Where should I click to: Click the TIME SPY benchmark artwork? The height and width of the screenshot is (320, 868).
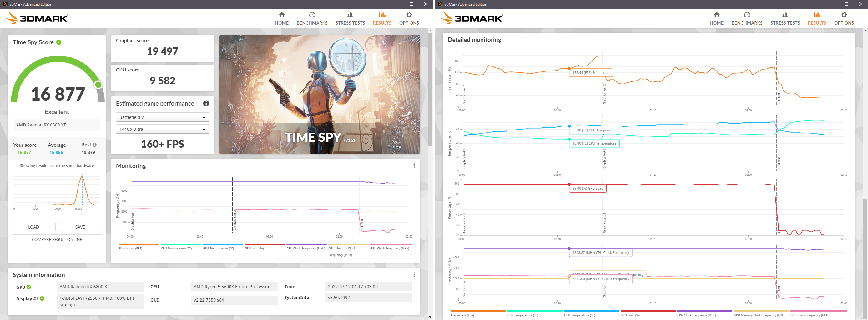[x=320, y=95]
